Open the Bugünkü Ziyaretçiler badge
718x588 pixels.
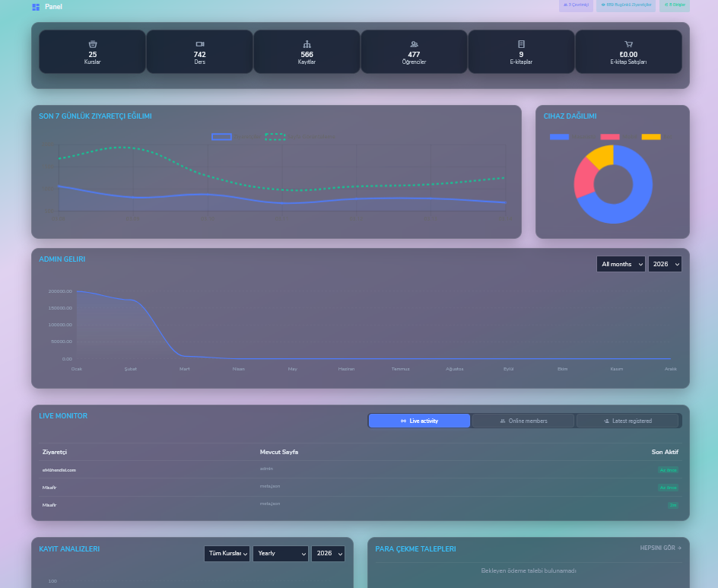626,5
